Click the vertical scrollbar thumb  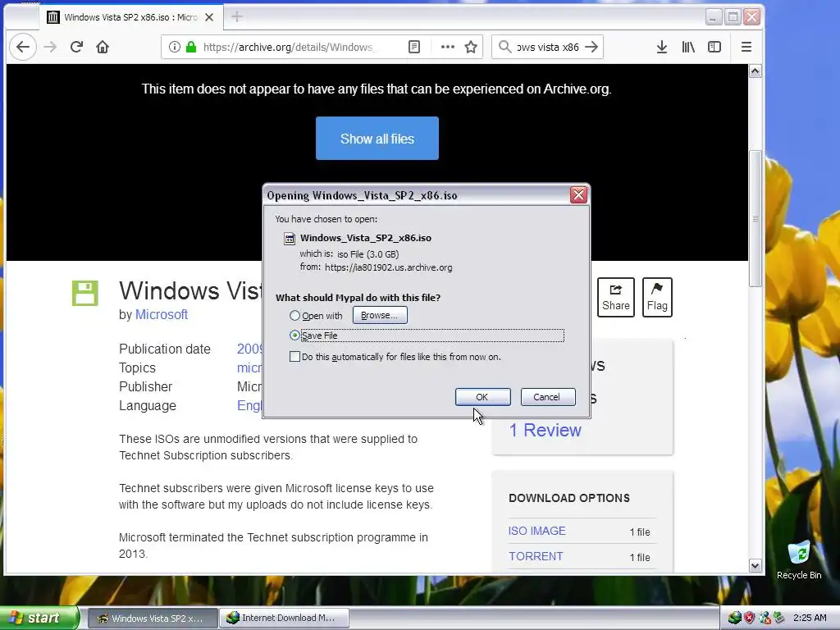pos(755,218)
